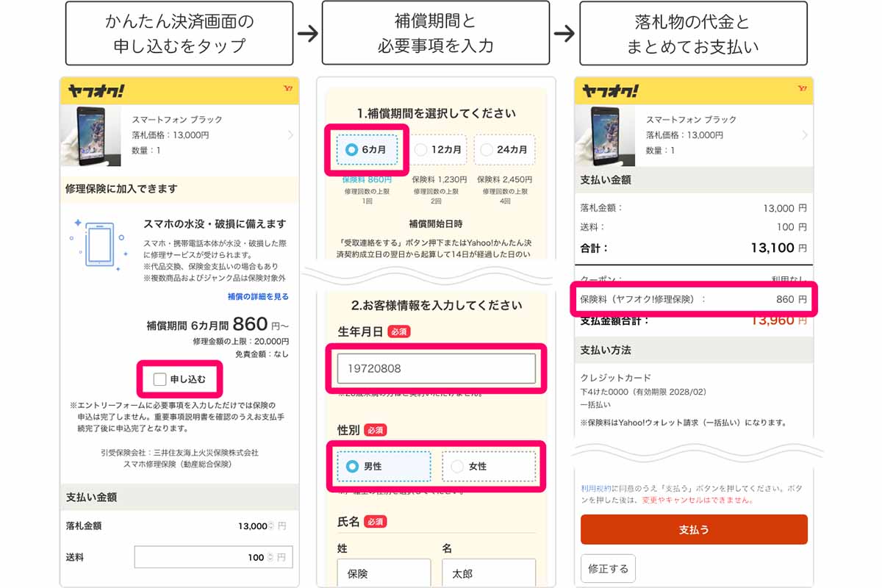The image size is (882, 588).
Task: Check the 申し込む checkbox
Action: (x=159, y=379)
